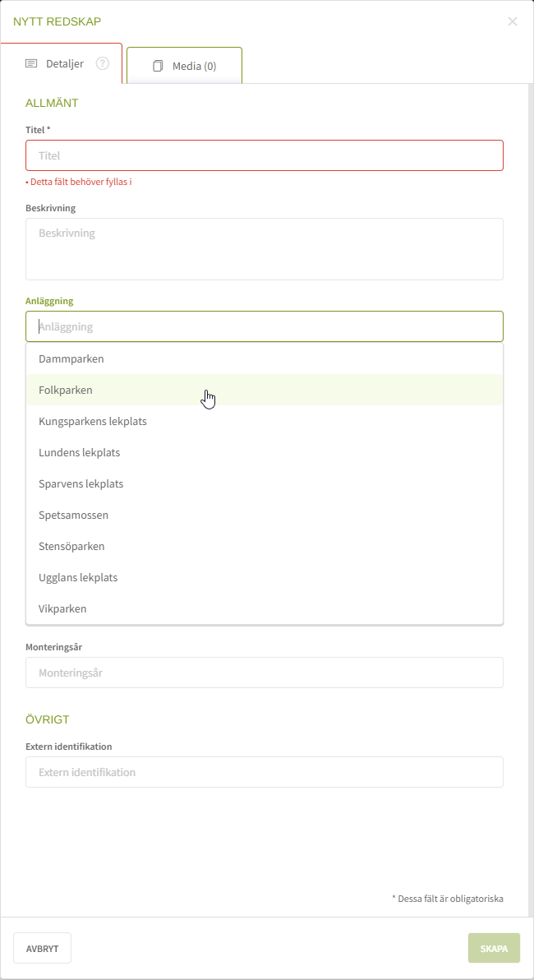This screenshot has width=534, height=980.
Task: Focus the Beskrivning text area
Action: [x=264, y=249]
